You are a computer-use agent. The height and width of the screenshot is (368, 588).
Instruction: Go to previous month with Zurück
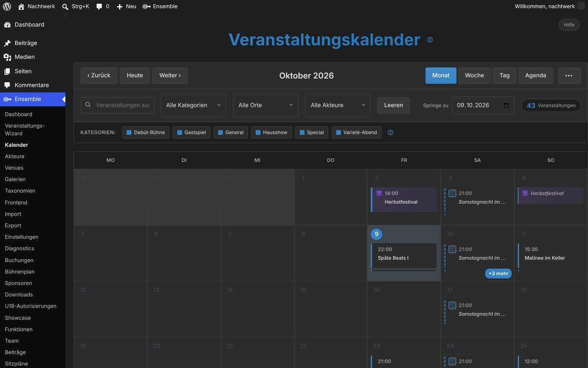point(99,75)
